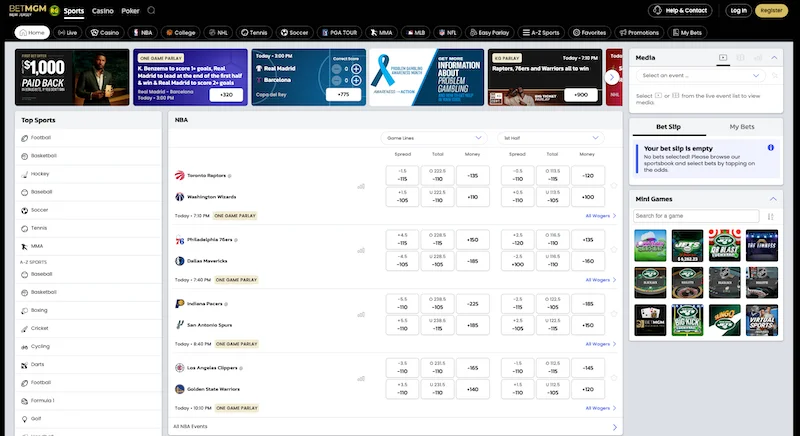The image size is (800, 436).
Task: Toggle the video media view icon
Action: [x=724, y=58]
